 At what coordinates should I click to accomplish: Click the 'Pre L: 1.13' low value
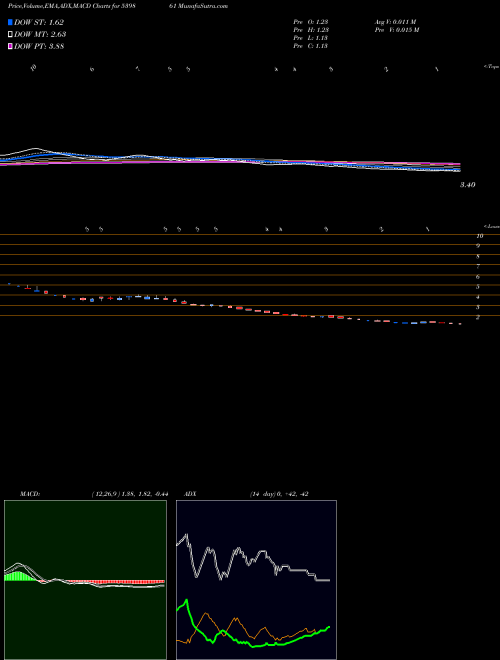(x=310, y=38)
